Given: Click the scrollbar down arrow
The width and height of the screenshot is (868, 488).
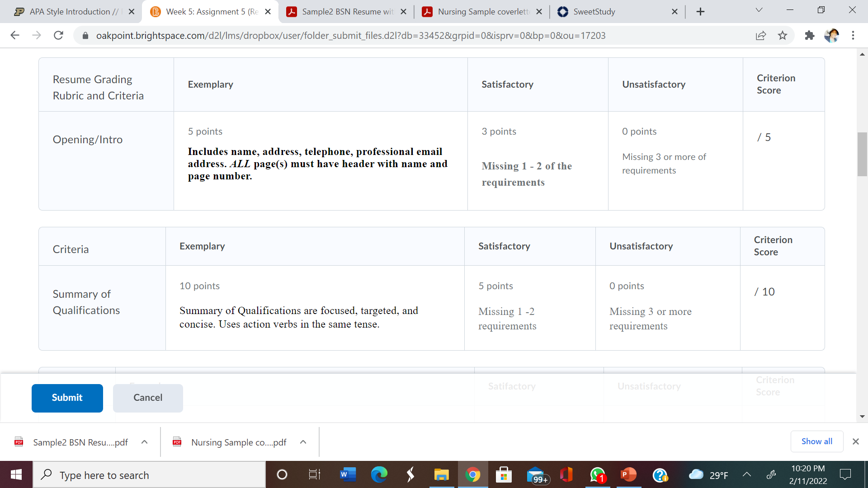Looking at the screenshot, I should click(862, 417).
